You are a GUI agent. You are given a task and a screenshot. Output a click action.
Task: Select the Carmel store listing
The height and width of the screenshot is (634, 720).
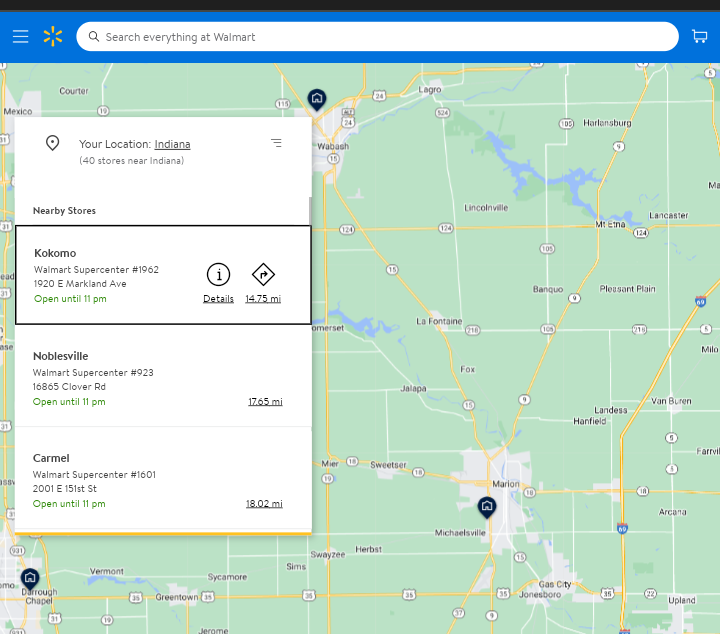pos(163,478)
